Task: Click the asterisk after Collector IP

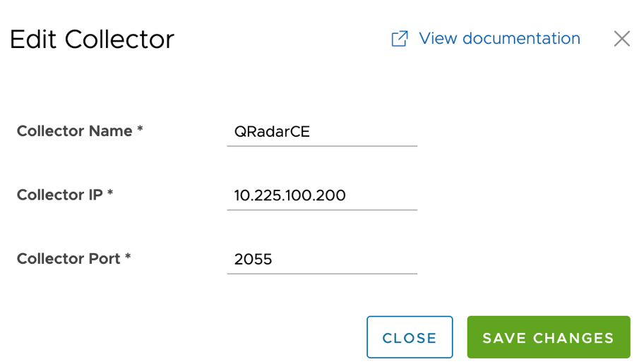Action: (110, 194)
